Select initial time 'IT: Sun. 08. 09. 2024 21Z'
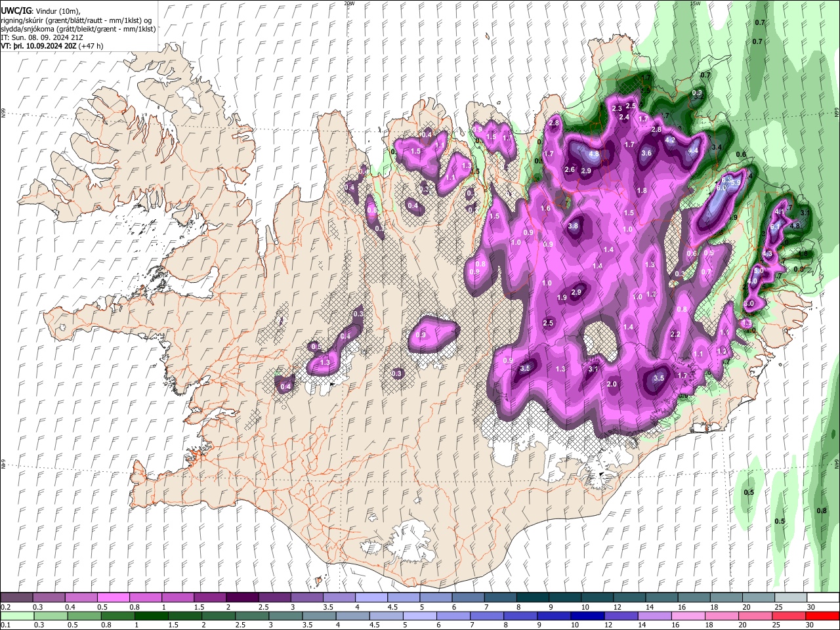840x630 pixels. (42, 38)
